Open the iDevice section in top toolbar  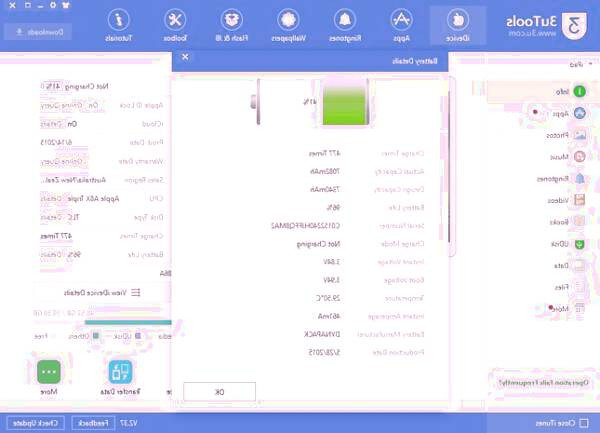(x=458, y=26)
